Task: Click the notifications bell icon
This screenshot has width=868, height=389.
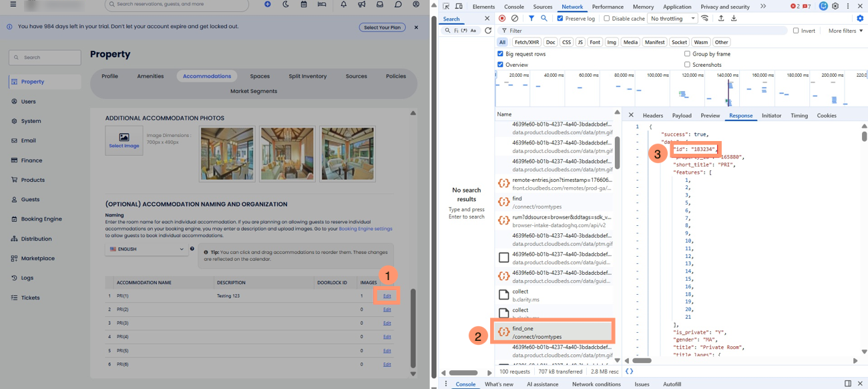Action: 343,5
